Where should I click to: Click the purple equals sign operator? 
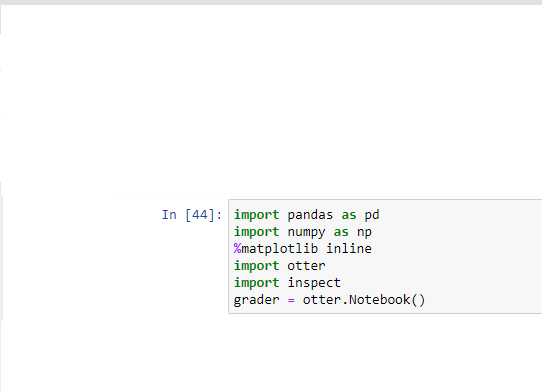(291, 300)
